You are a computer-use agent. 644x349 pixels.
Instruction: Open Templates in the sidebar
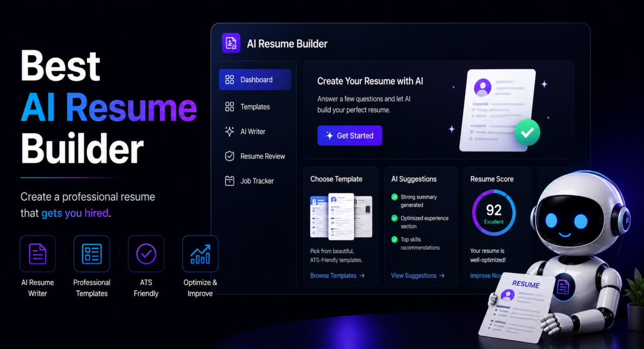coord(255,107)
